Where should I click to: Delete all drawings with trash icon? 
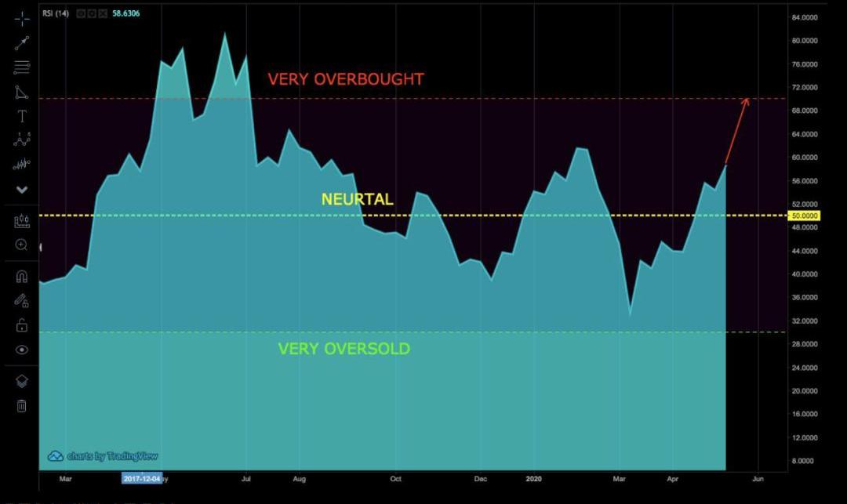[22, 405]
